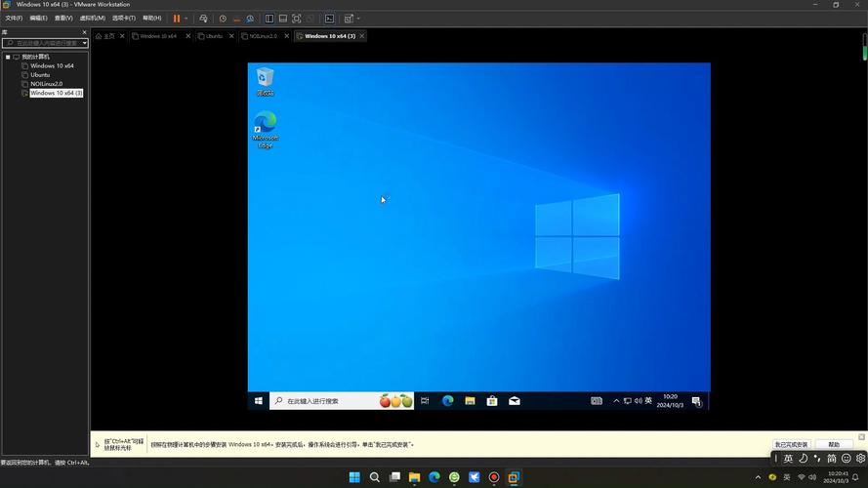Screen dimensions: 868x488
Task: Click the guest network tray icon
Action: (627, 400)
